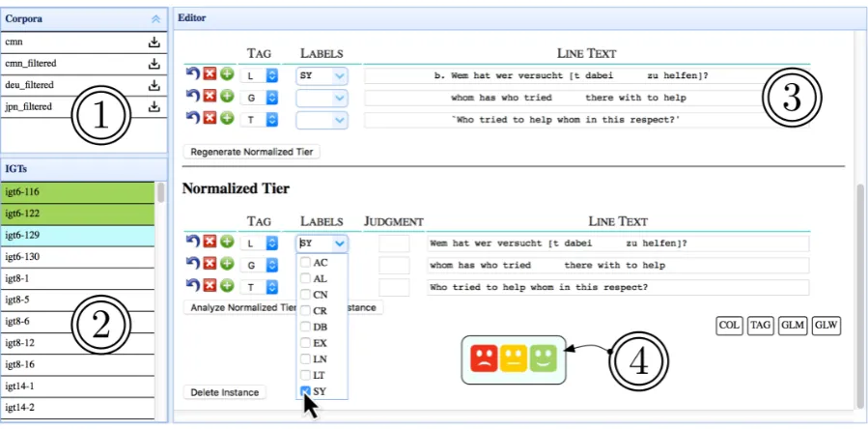Screen dimensions: 868x429
Task: Open instance igt6-130
Action: tap(77, 257)
